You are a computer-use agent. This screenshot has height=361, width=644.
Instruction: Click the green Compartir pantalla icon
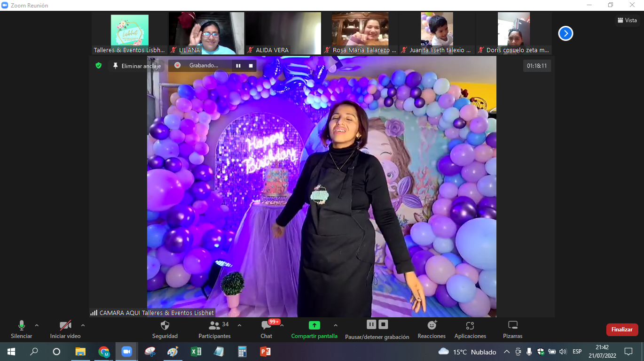coord(314,325)
